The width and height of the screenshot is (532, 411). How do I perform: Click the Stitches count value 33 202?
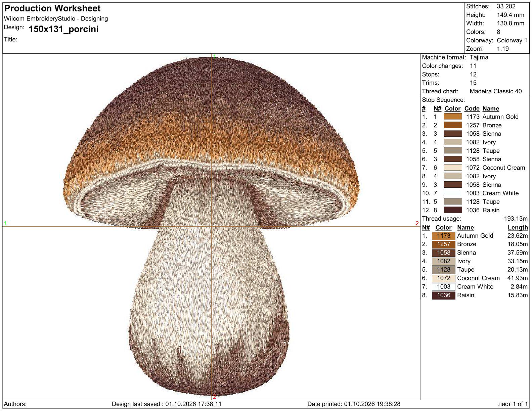[x=506, y=6]
